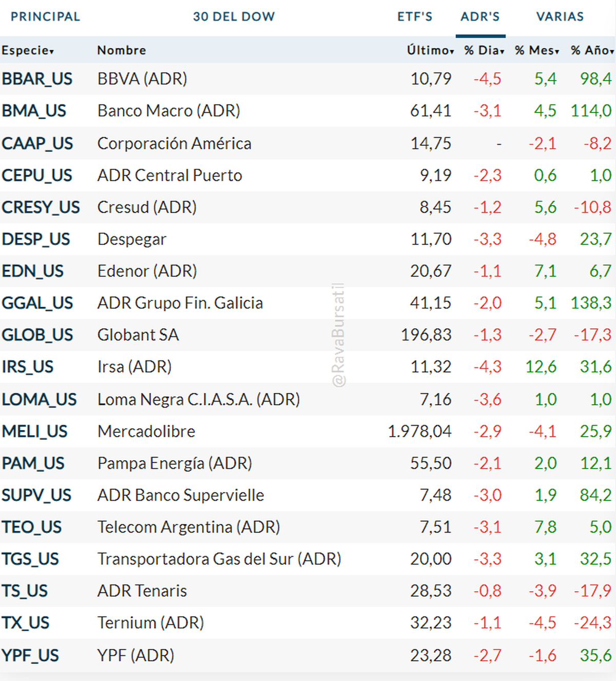616x681 pixels.
Task: Click the Nombre column header
Action: (122, 50)
